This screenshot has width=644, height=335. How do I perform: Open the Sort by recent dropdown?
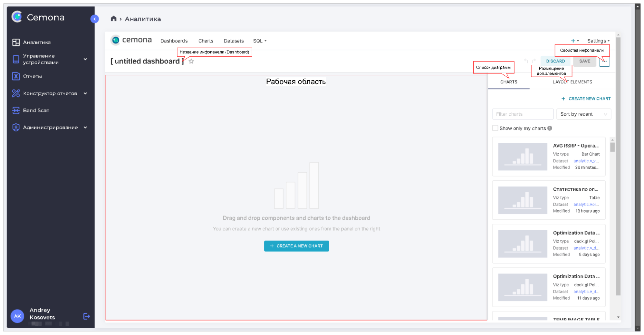click(x=583, y=114)
